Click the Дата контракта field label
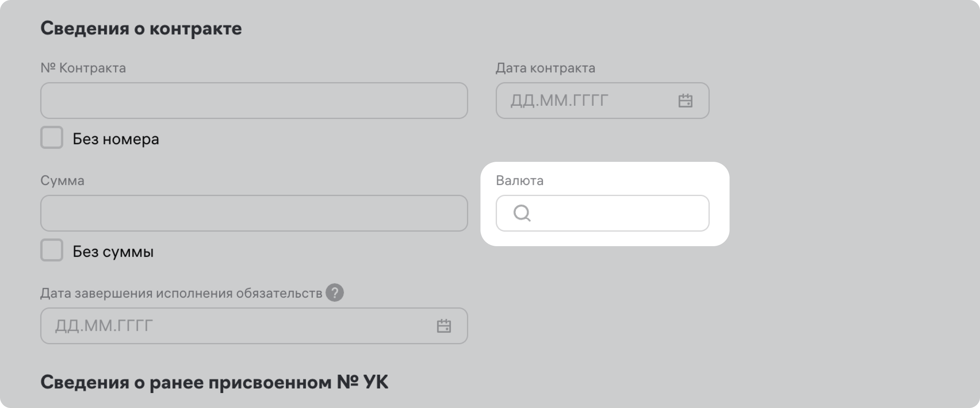 pyautogui.click(x=545, y=68)
